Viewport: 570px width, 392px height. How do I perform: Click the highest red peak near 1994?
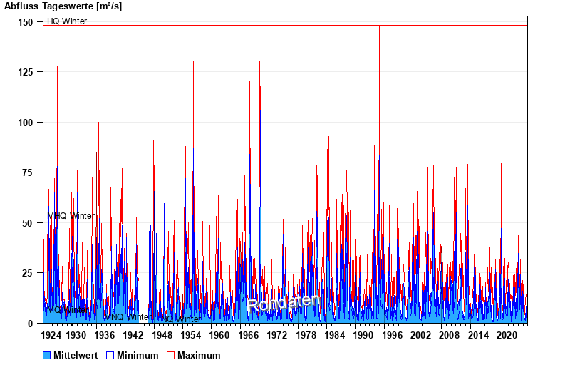[x=379, y=29]
